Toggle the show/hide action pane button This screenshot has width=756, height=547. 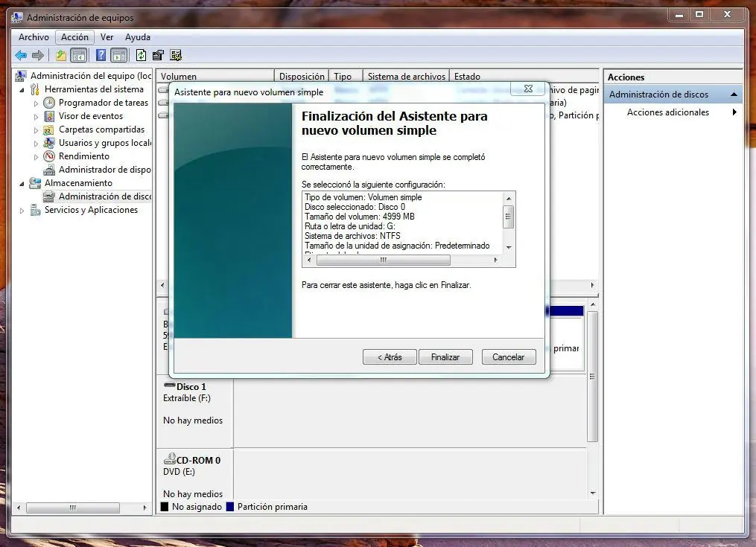click(118, 55)
